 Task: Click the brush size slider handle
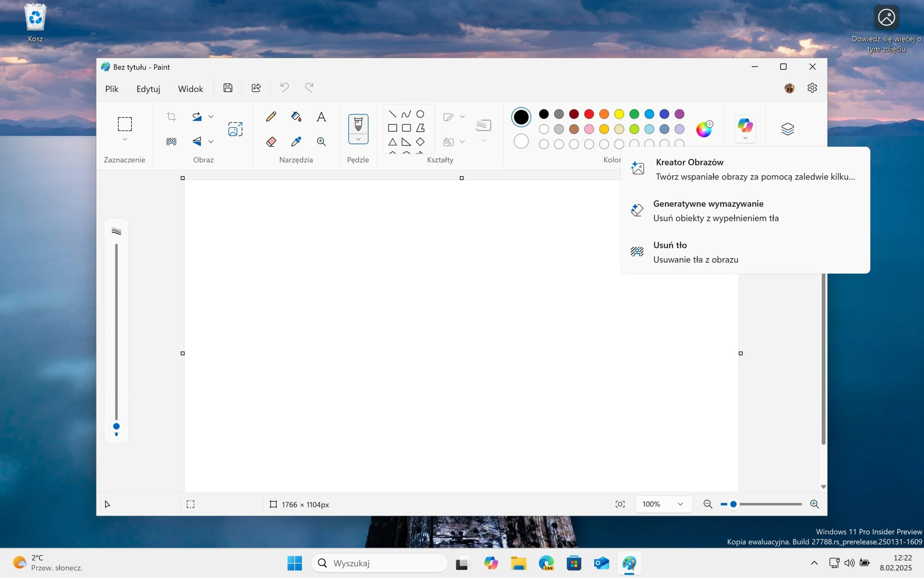(116, 426)
